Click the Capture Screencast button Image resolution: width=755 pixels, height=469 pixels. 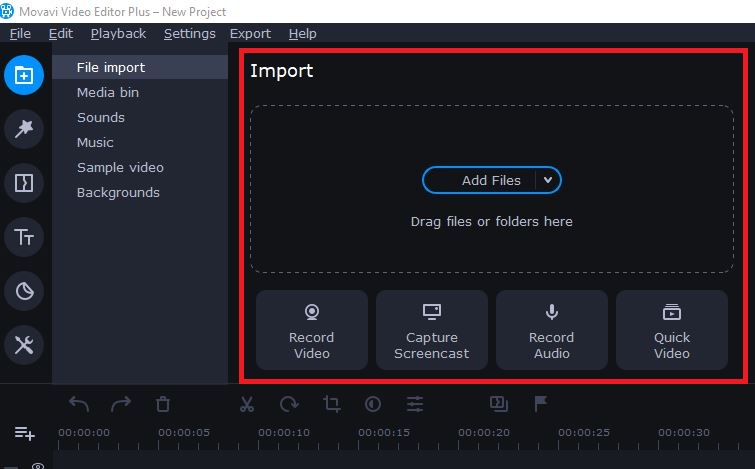point(431,330)
